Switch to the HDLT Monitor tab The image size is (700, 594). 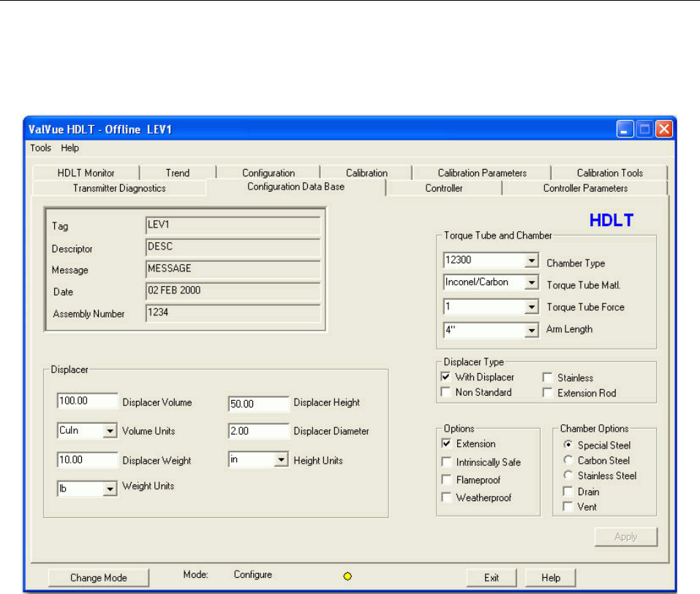pyautogui.click(x=86, y=173)
